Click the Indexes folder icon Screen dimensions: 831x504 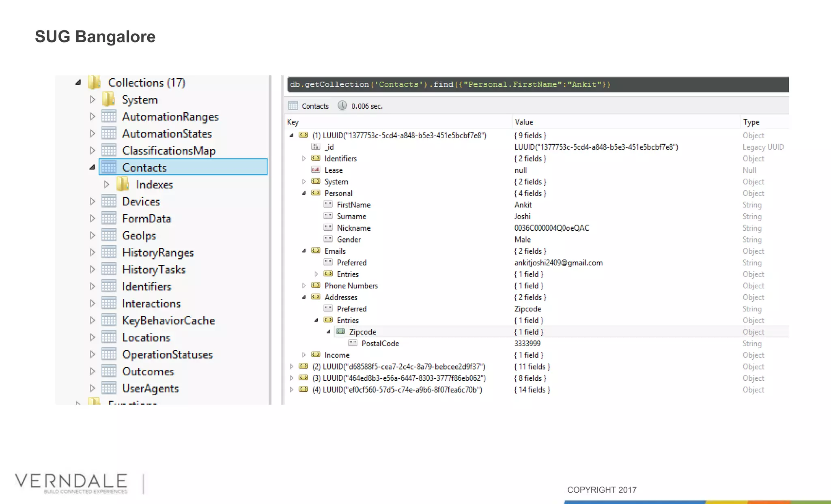123,184
